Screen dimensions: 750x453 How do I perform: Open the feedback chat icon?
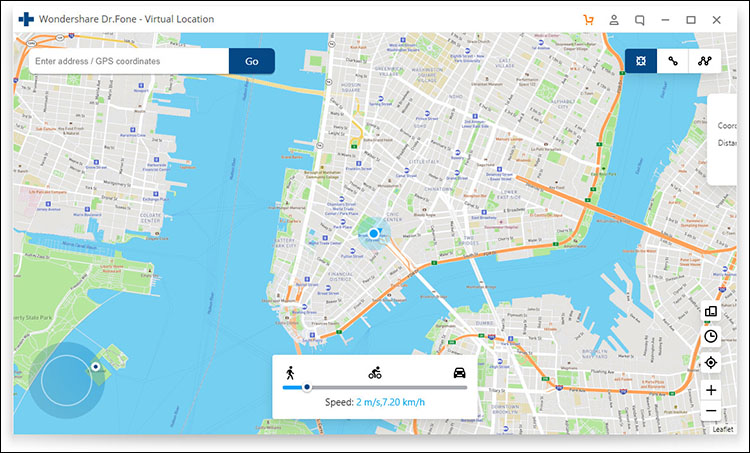click(x=640, y=20)
